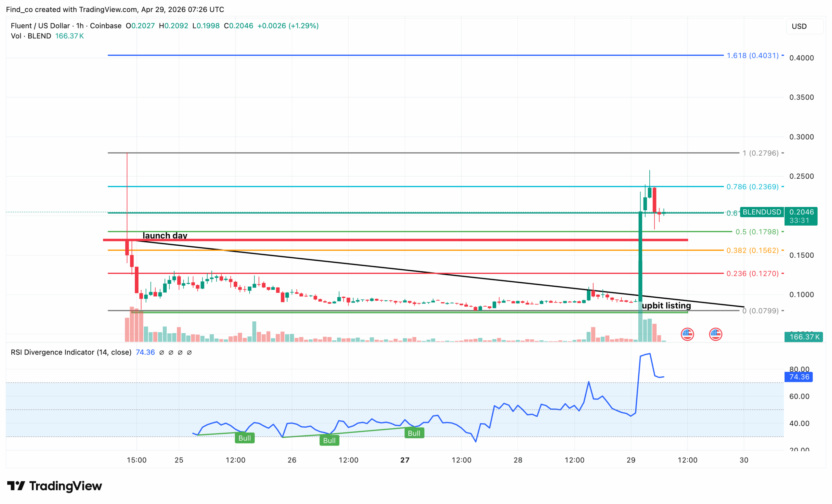Click the 26 date on the time axis
Screen dimensions: 832x504
tap(292, 460)
